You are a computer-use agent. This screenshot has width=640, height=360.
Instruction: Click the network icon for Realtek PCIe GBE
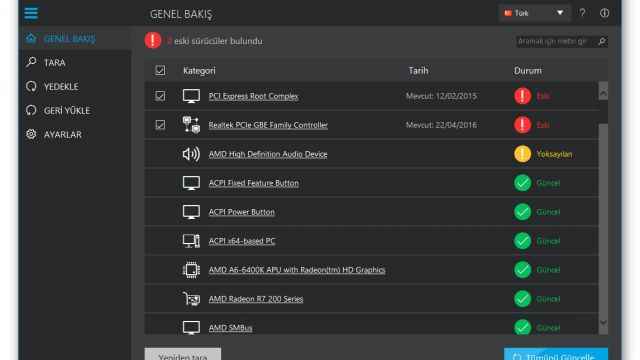[191, 125]
